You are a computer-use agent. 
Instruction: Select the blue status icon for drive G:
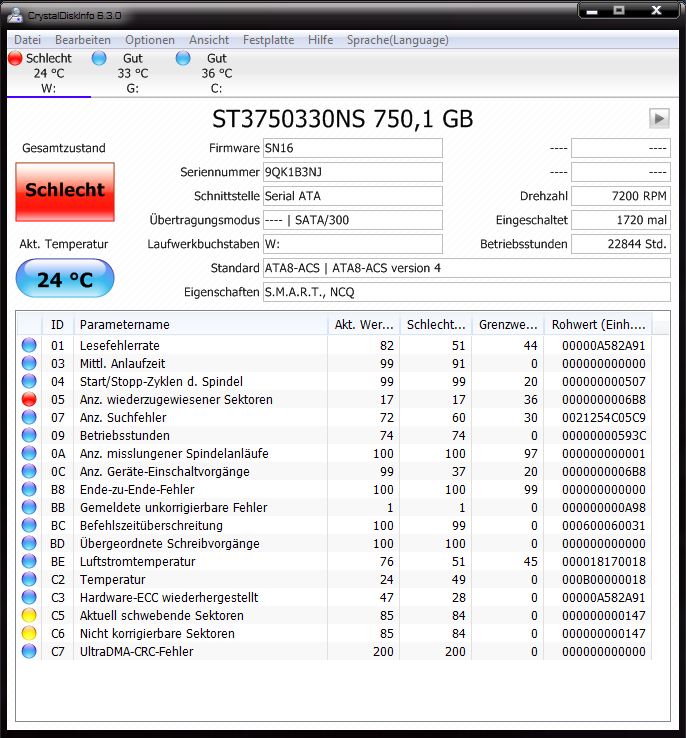tap(98, 58)
